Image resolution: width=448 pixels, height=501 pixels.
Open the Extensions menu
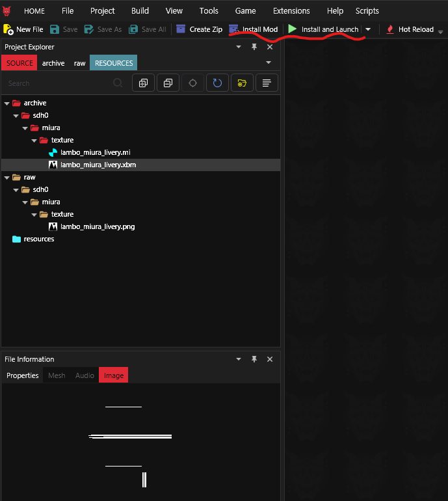pos(291,11)
